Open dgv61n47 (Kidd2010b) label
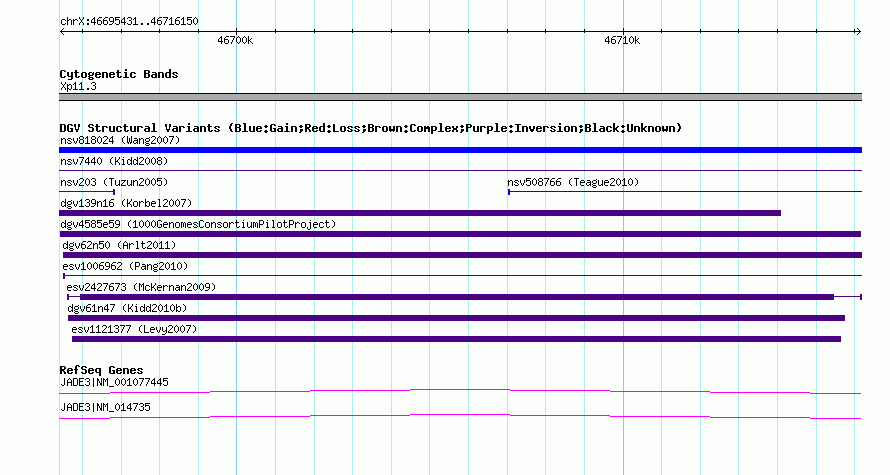Image resolution: width=890 pixels, height=475 pixels. [127, 308]
